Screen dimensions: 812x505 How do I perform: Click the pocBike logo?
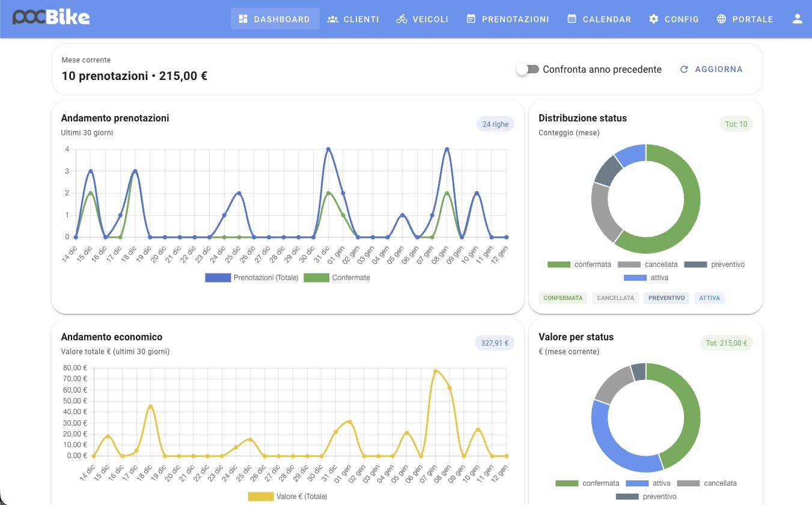click(51, 18)
